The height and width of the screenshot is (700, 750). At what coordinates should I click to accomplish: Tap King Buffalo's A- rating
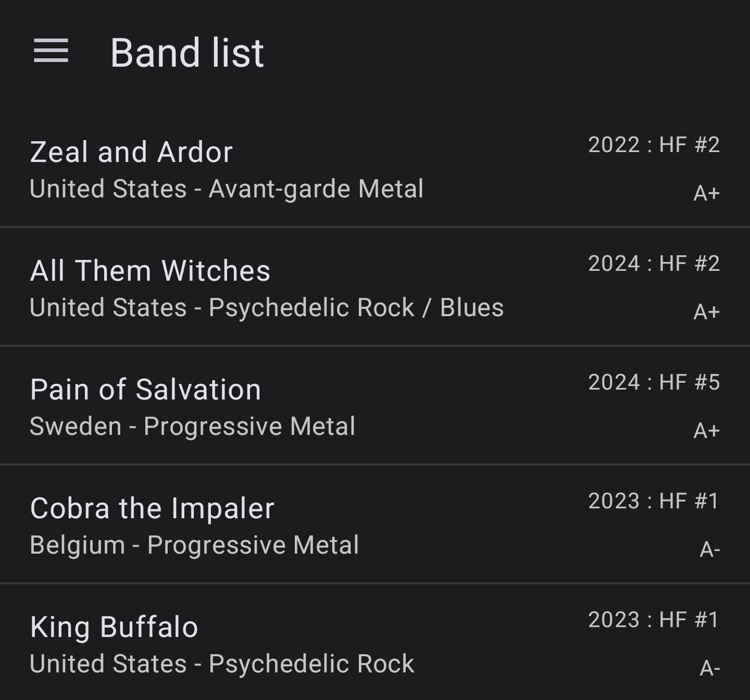tap(709, 668)
